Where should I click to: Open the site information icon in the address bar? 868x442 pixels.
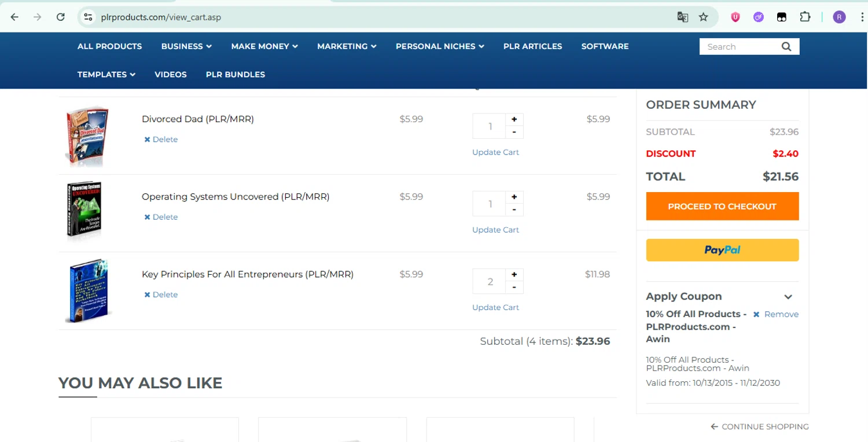coord(88,17)
